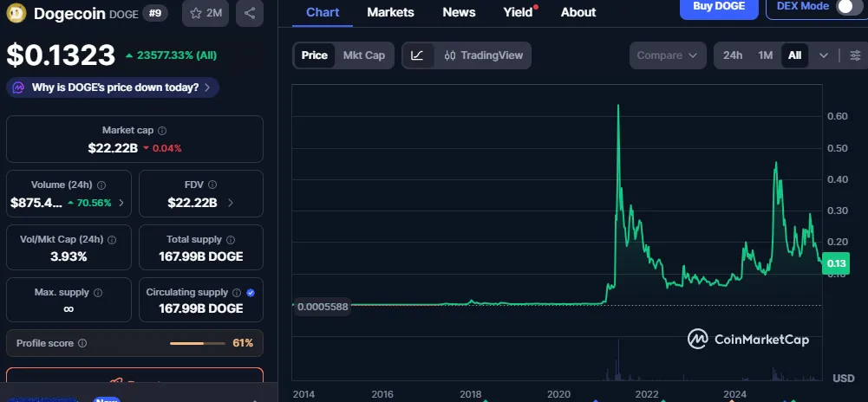
Task: Open the Yield tab
Action: [x=518, y=12]
